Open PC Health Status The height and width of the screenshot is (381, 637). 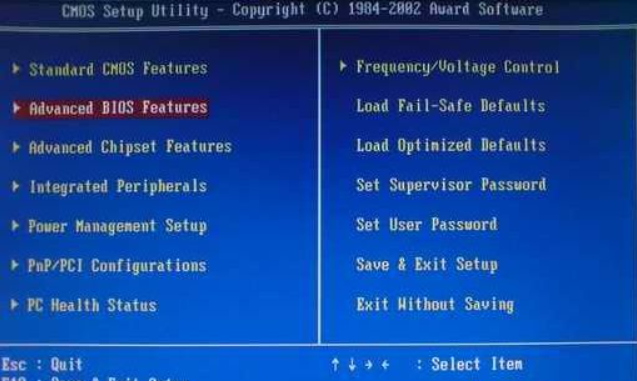(92, 305)
